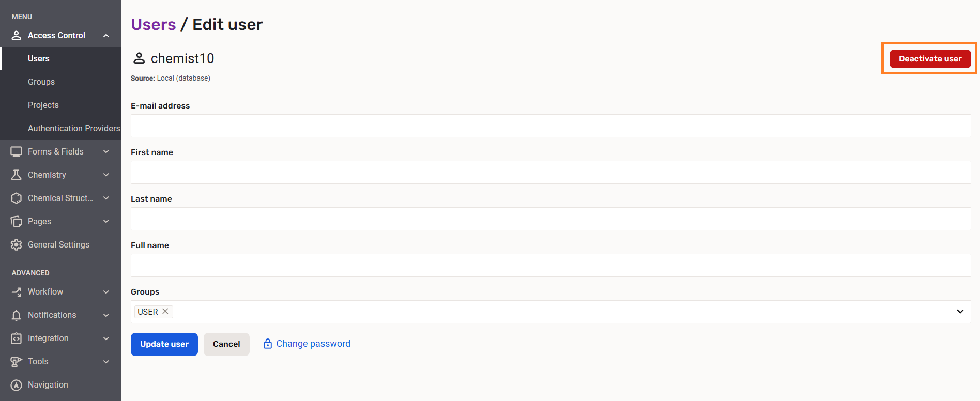Image resolution: width=980 pixels, height=401 pixels.
Task: Click the Navigation compass icon
Action: (17, 384)
